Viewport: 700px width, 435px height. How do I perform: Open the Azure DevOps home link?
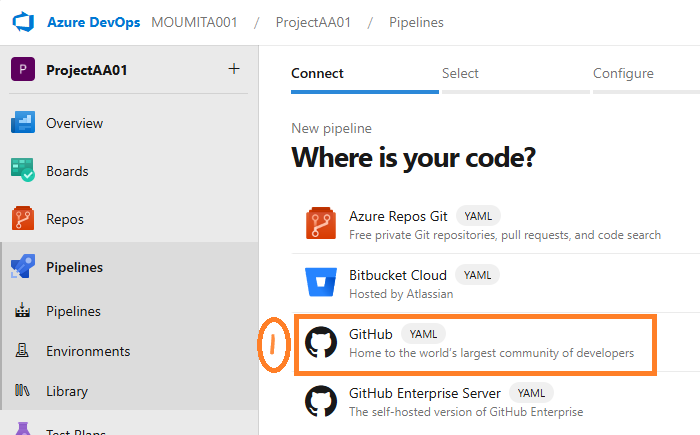pyautogui.click(x=93, y=22)
